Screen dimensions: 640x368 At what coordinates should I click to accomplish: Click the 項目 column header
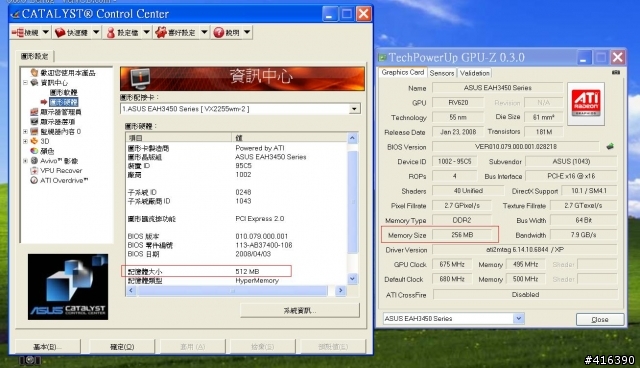coord(178,137)
